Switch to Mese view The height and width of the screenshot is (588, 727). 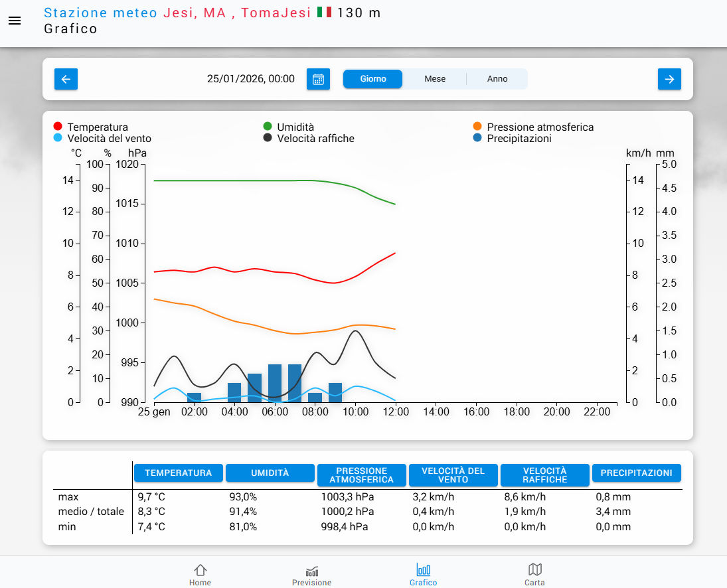(x=435, y=79)
